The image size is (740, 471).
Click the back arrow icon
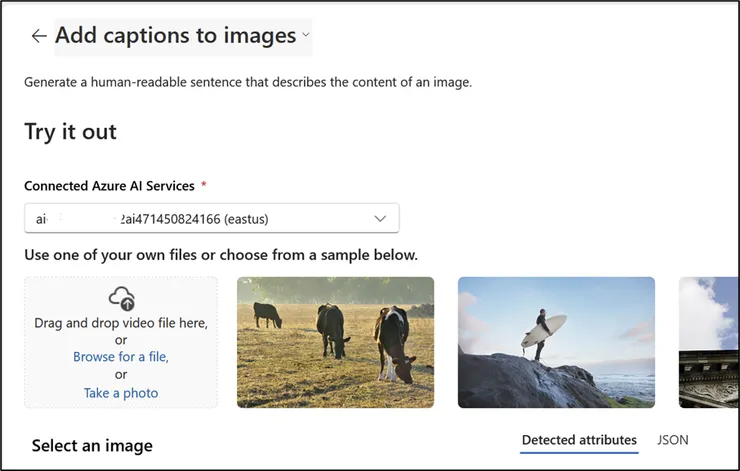(x=39, y=36)
